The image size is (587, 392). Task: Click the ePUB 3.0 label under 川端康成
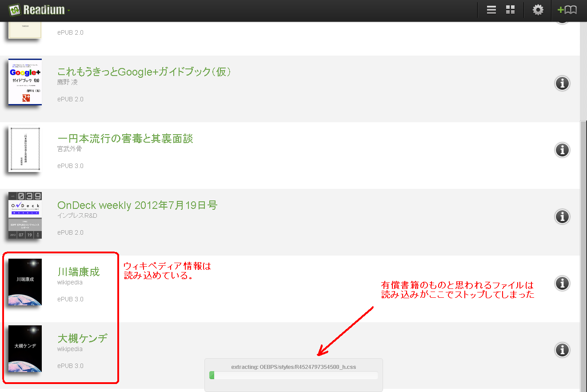[70, 299]
